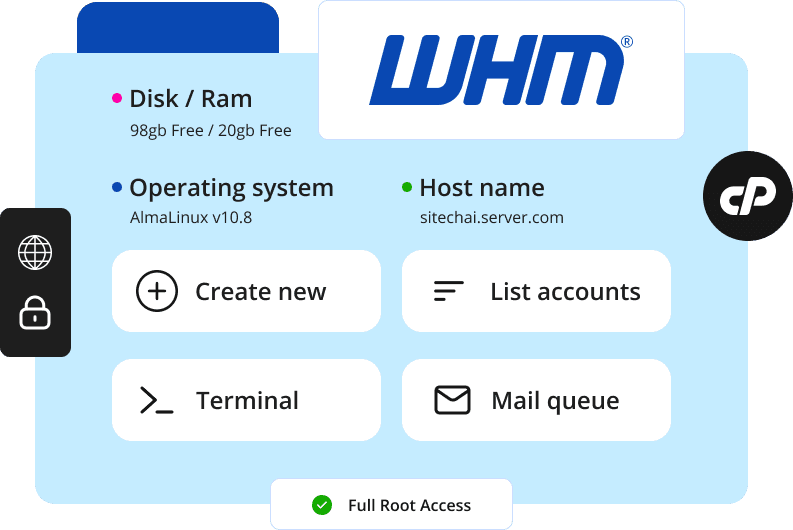Select the Full Root Access text

click(x=409, y=505)
